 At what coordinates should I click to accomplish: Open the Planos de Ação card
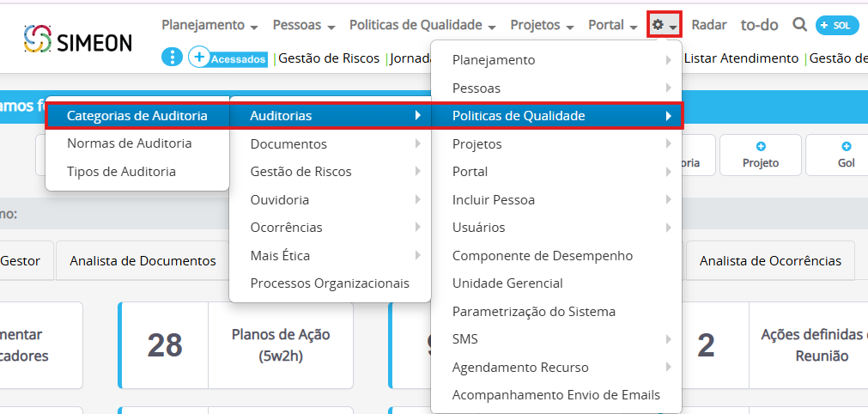[x=280, y=345]
